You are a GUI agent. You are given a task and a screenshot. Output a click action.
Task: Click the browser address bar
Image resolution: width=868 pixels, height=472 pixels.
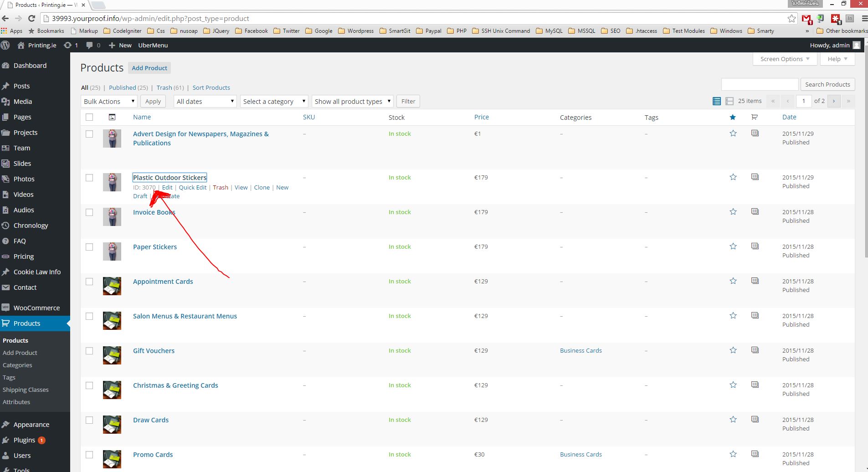(x=410, y=18)
